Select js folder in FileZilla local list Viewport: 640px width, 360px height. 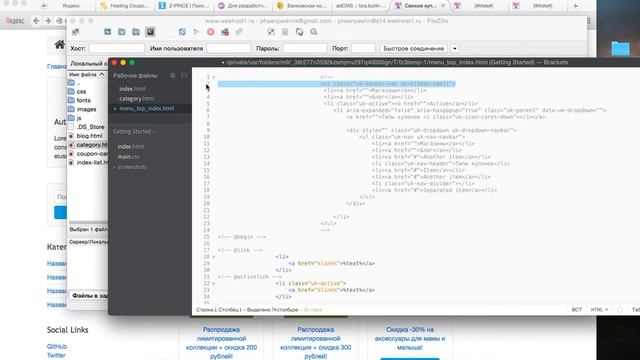(x=79, y=118)
